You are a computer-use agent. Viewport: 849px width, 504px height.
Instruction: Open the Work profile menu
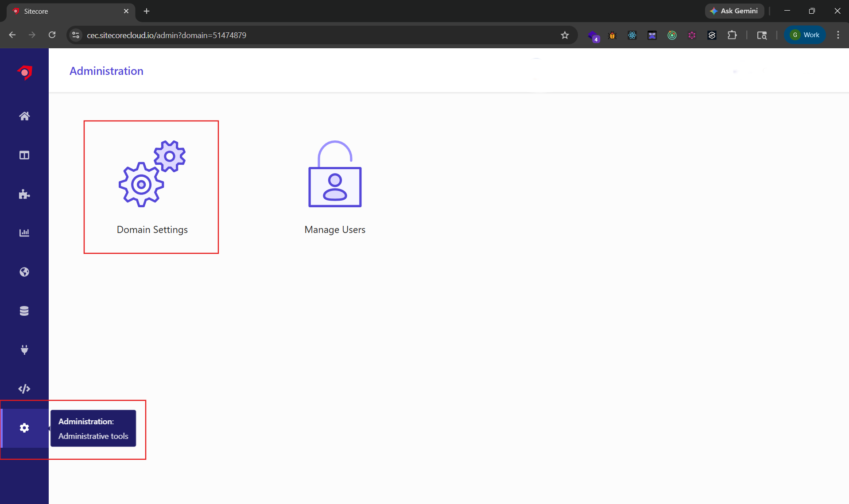(x=805, y=35)
